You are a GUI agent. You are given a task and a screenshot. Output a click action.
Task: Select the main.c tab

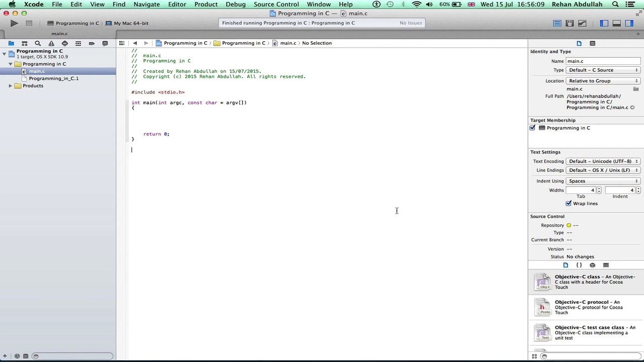[59, 34]
